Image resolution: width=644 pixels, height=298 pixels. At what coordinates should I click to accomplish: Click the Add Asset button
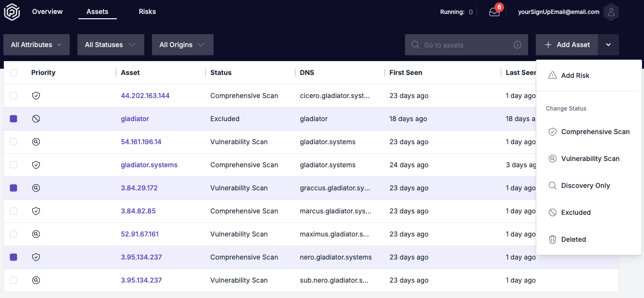tap(566, 44)
